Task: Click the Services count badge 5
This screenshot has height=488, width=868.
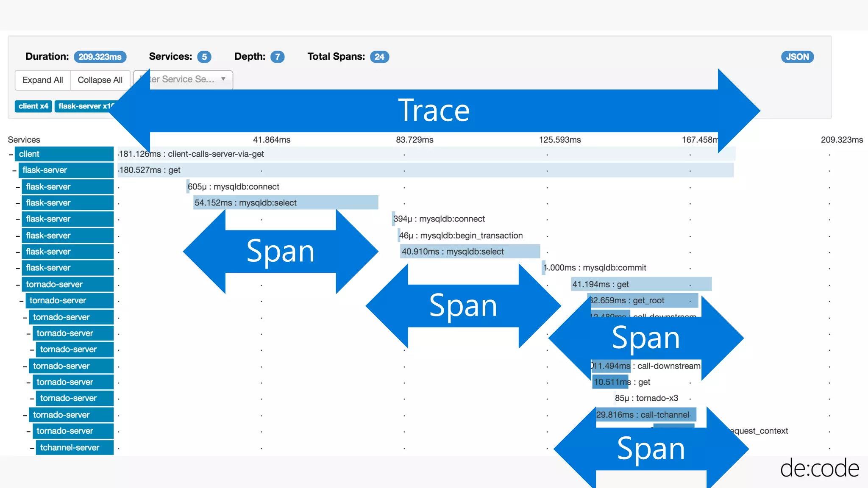Action: pos(204,57)
